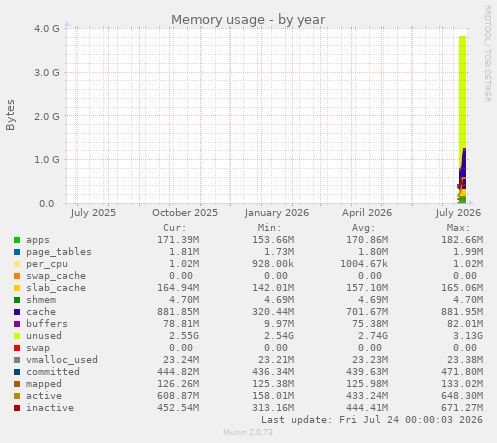Click the 'cache' legend label
The image size is (497, 443).
[41, 312]
